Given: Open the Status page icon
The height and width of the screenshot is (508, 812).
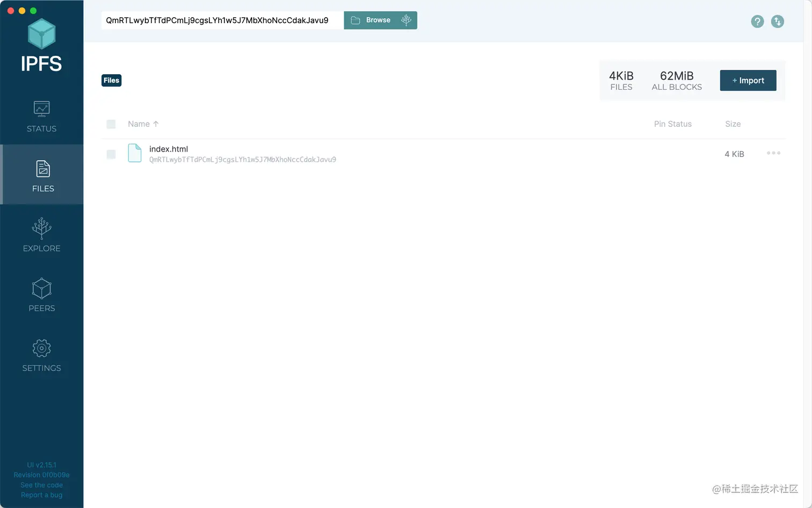Looking at the screenshot, I should pyautogui.click(x=41, y=109).
